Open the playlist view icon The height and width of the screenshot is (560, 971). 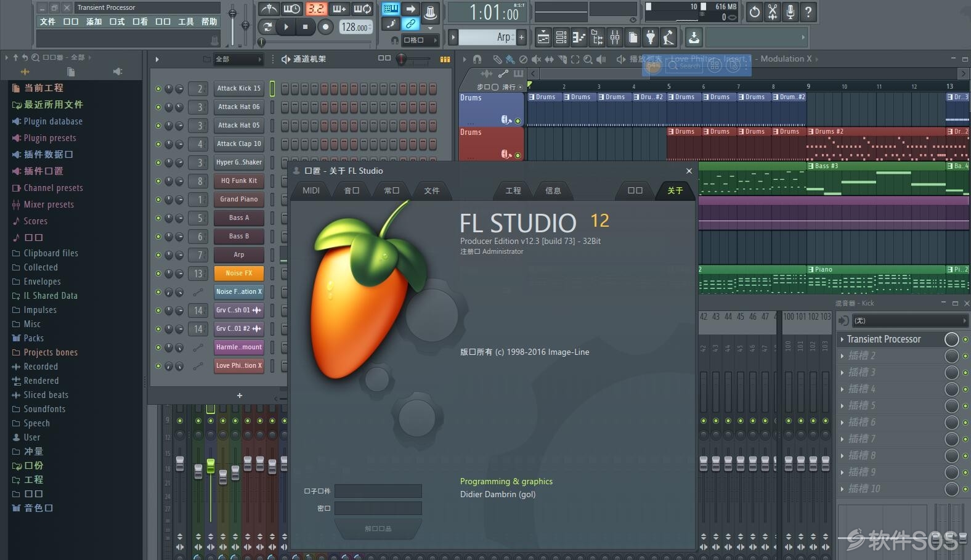(543, 38)
